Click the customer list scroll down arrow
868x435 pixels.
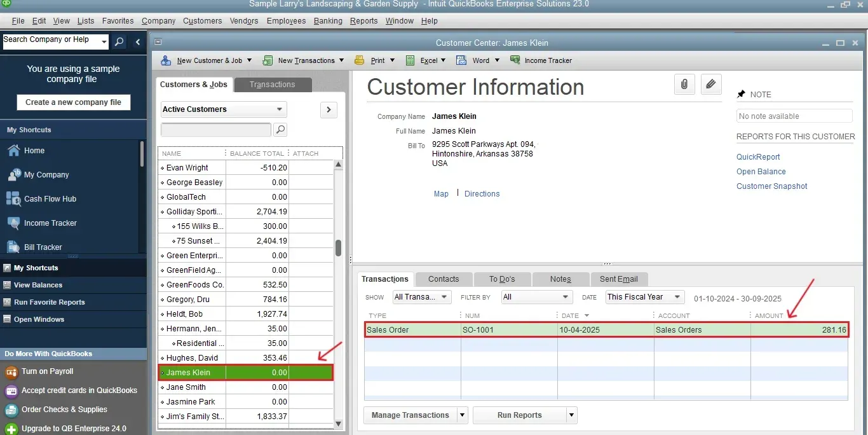339,424
